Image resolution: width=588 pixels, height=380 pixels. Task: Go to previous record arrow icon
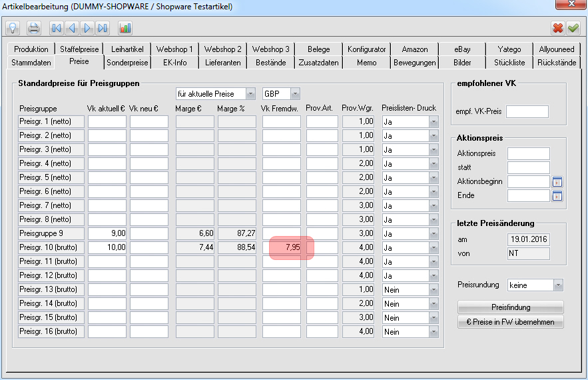(x=72, y=28)
